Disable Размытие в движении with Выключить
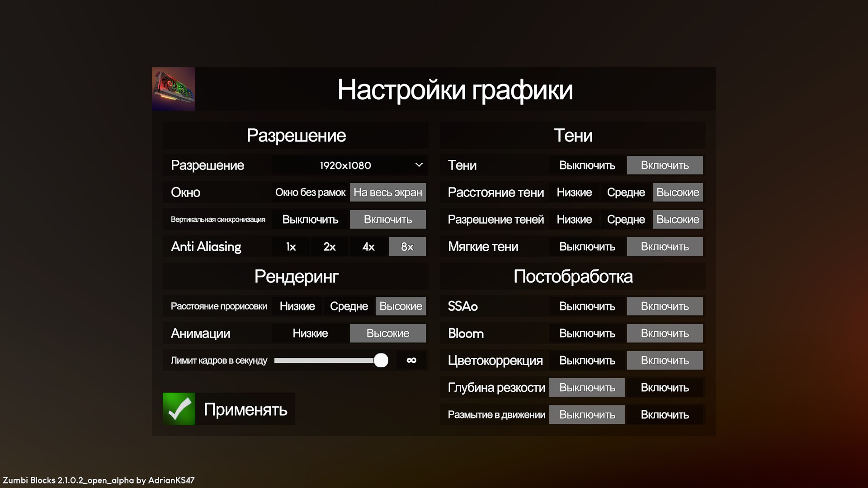Screen dimensions: 868x488 click(587, 415)
